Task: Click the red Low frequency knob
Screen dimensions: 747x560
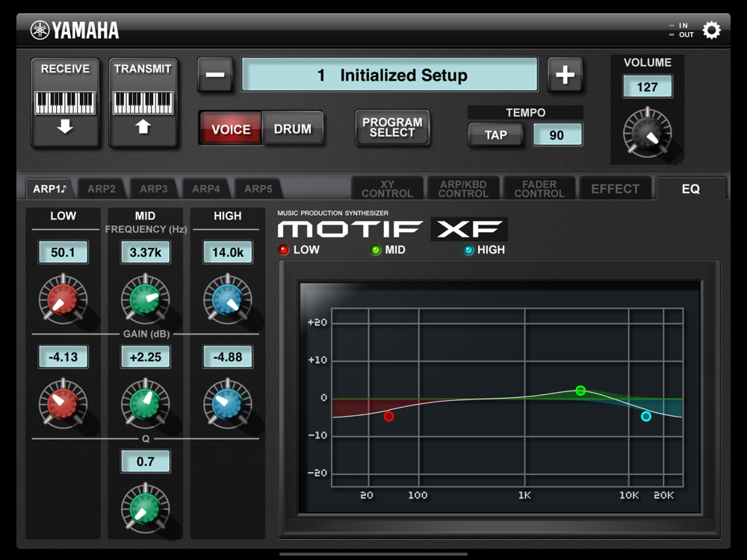Action: [x=63, y=299]
